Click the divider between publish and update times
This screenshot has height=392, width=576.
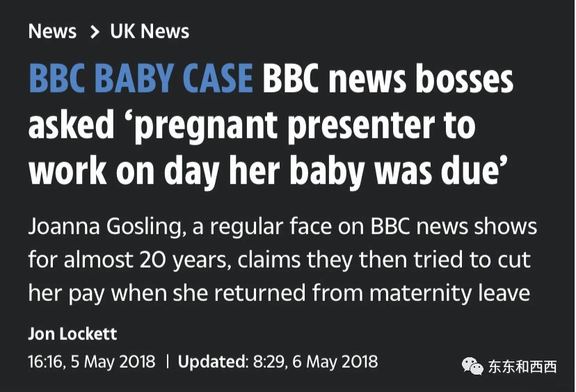tap(167, 361)
